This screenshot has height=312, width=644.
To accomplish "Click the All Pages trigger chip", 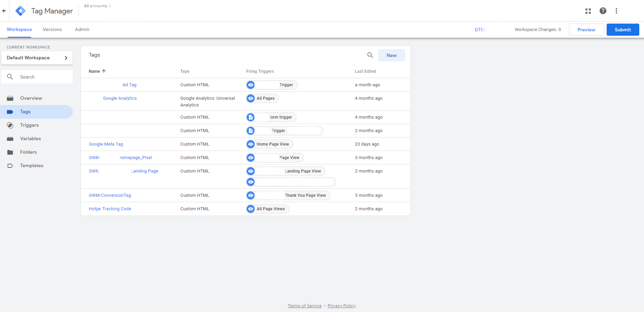I will click(262, 98).
